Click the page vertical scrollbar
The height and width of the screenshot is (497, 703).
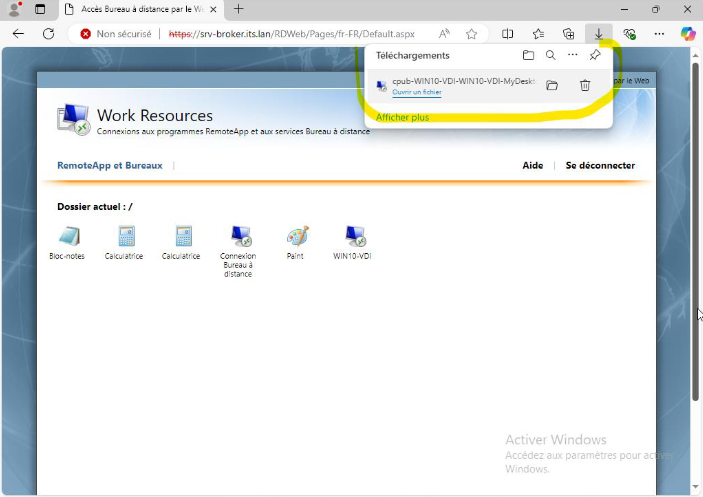695,232
